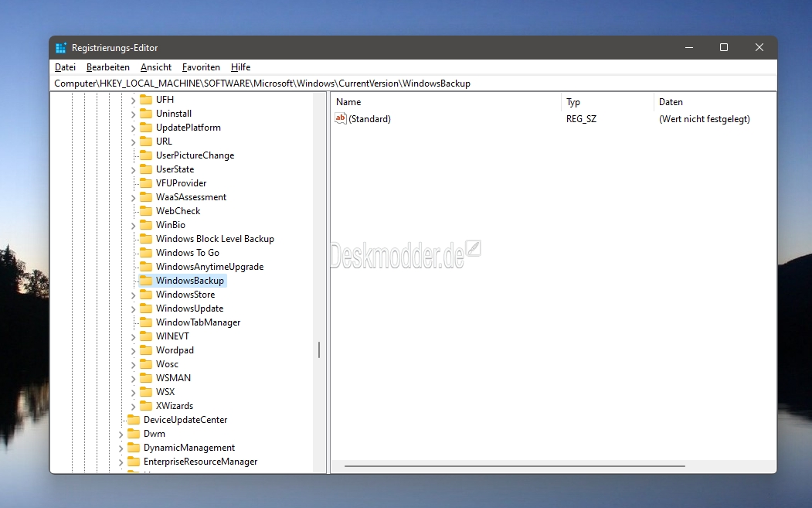Open the Favoriten menu
Image resolution: width=812 pixels, height=508 pixels.
(x=201, y=67)
